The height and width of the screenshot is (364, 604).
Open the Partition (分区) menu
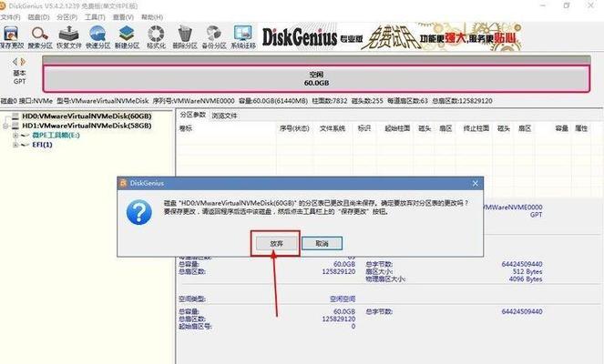click(67, 17)
